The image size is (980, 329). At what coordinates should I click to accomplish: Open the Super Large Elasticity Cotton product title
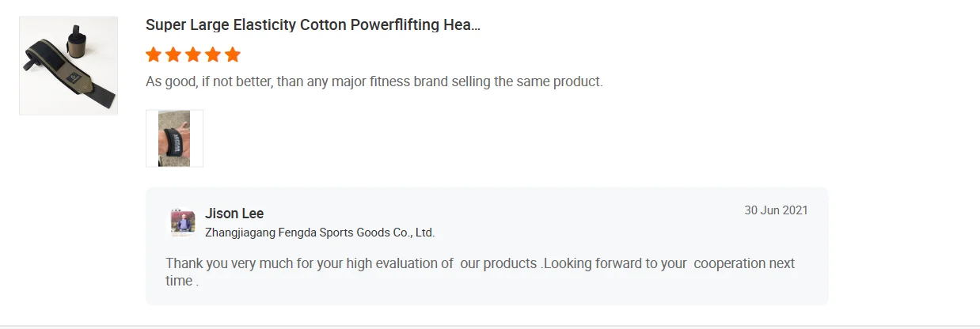coord(313,25)
